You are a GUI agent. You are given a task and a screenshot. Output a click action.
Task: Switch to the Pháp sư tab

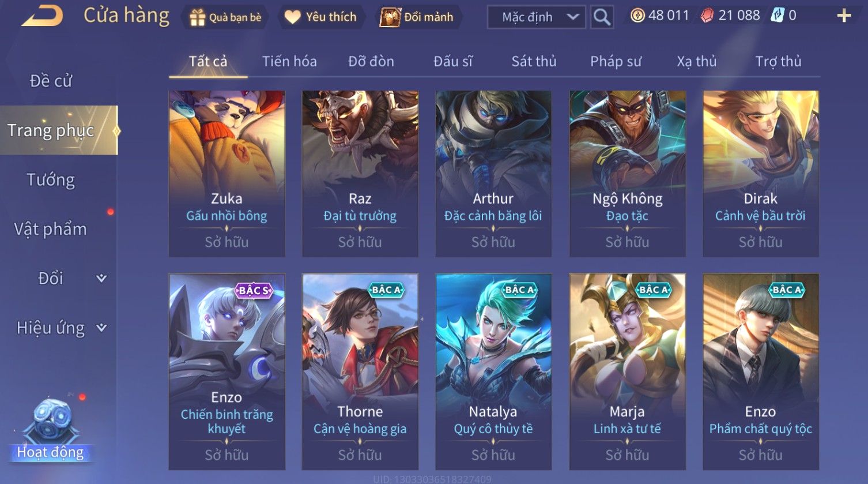pos(616,61)
